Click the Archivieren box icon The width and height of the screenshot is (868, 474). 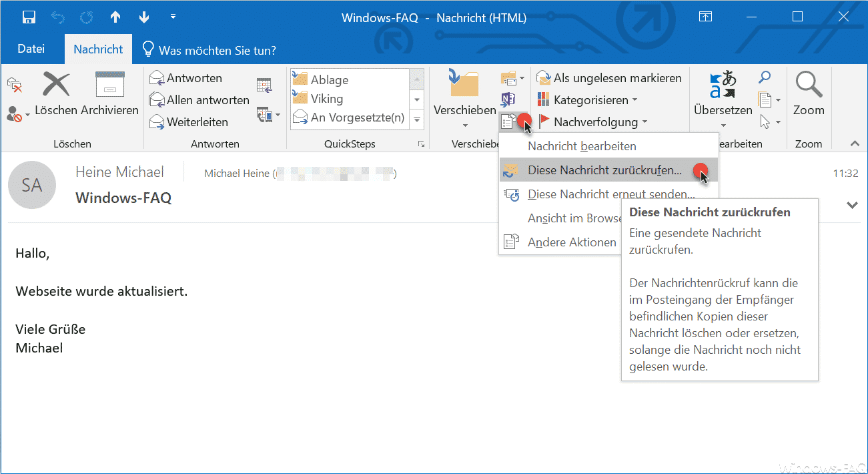(x=110, y=85)
